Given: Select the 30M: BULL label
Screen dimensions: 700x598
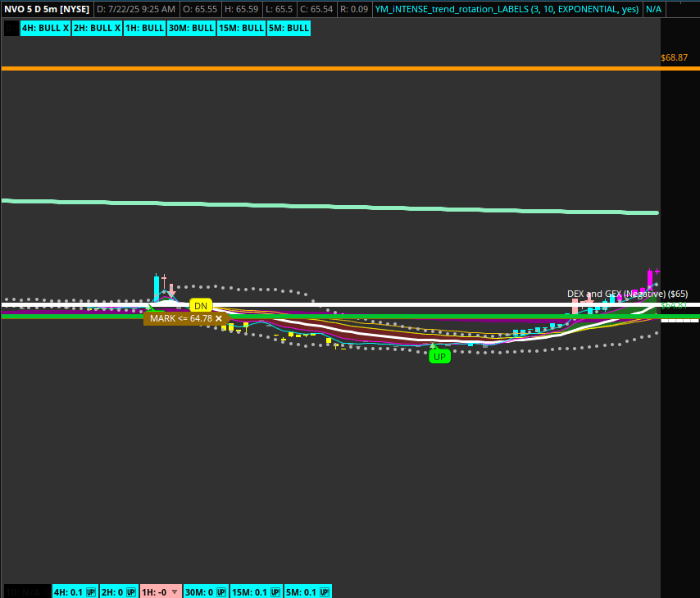Looking at the screenshot, I should click(x=191, y=28).
